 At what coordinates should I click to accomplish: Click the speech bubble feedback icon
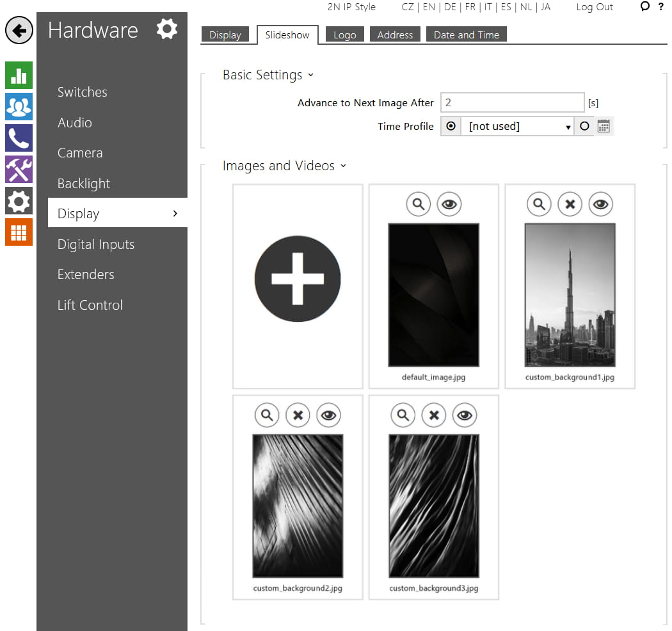pyautogui.click(x=644, y=6)
